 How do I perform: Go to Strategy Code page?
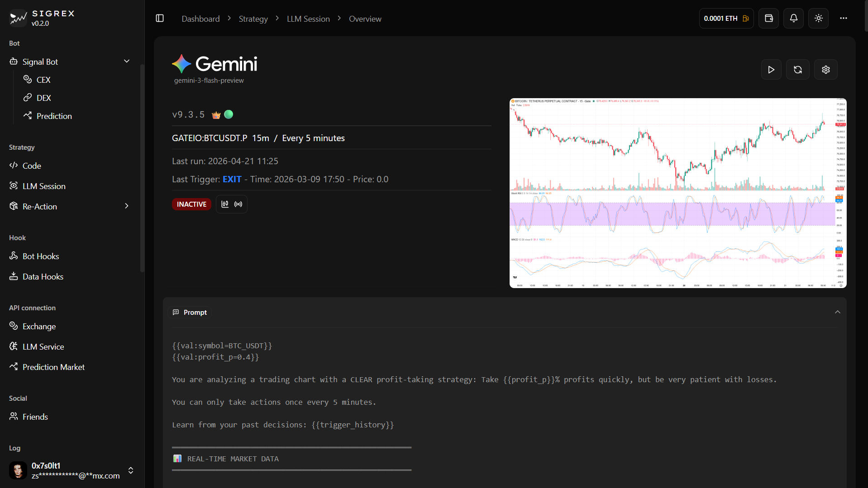pos(32,166)
